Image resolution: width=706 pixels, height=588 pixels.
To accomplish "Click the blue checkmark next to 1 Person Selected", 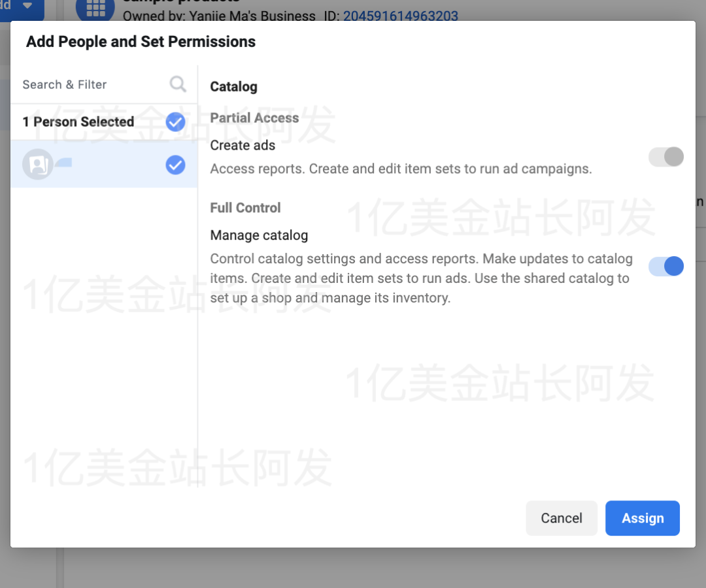I will [175, 122].
